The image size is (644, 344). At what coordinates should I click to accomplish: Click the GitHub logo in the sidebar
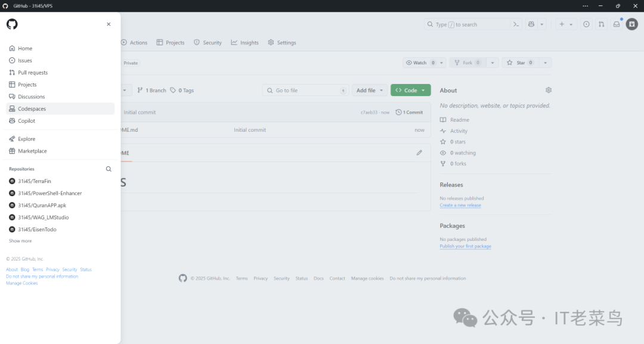point(12,24)
